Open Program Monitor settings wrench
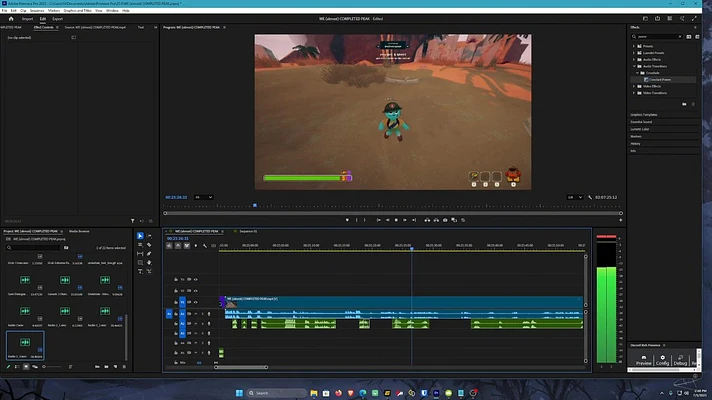Screen dimensions: 712x400 (590, 198)
